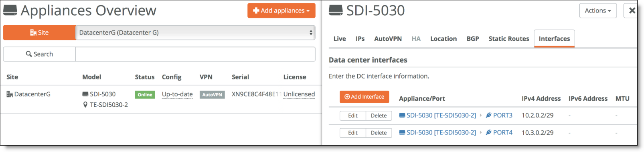Screen dimensions: 644x152
Task: Click into the Search input field
Action: point(195,54)
